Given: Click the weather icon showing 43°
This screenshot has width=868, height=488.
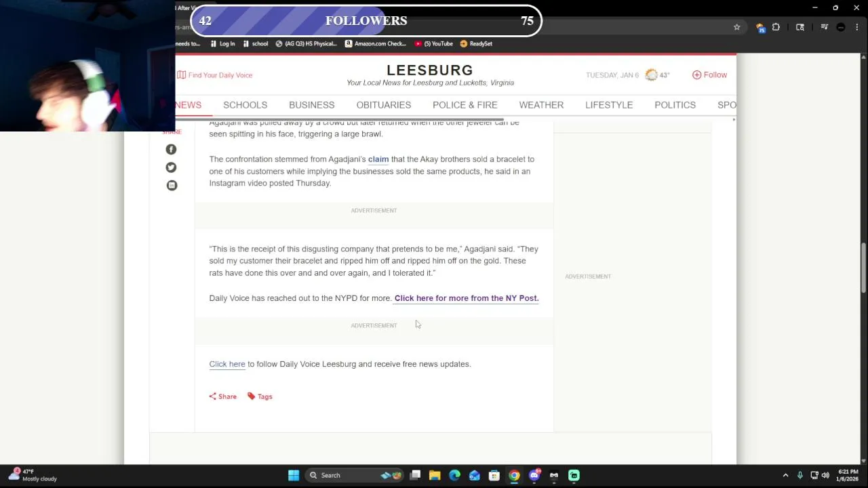Looking at the screenshot, I should 651,75.
